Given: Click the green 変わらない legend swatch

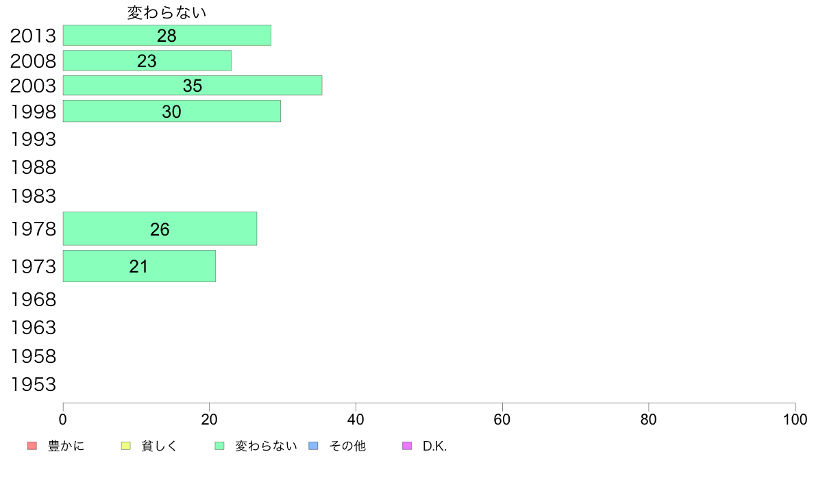Looking at the screenshot, I should 219,446.
